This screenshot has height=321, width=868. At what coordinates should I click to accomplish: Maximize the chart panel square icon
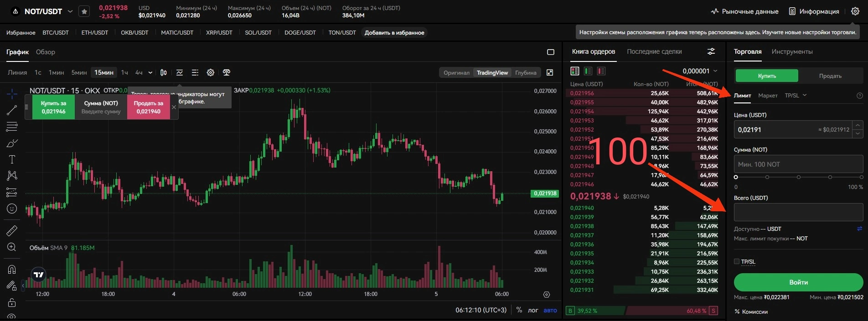(551, 52)
